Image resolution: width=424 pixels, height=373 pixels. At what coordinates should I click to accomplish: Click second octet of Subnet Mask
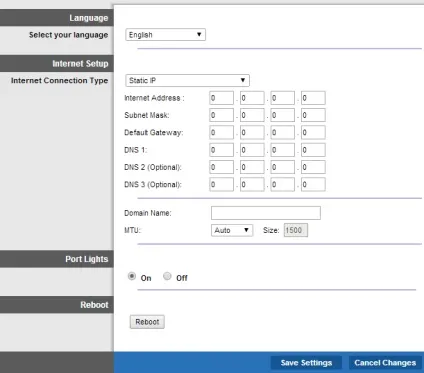[252, 115]
